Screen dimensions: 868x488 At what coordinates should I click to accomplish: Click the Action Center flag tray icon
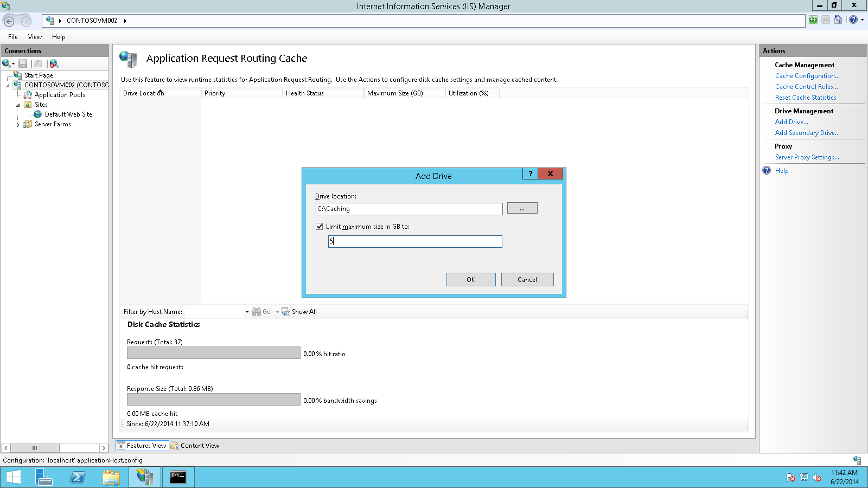791,478
